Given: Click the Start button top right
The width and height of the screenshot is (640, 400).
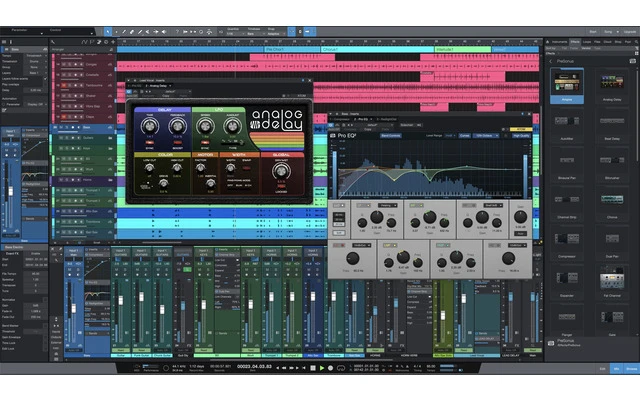Looking at the screenshot, I should pyautogui.click(x=593, y=31).
